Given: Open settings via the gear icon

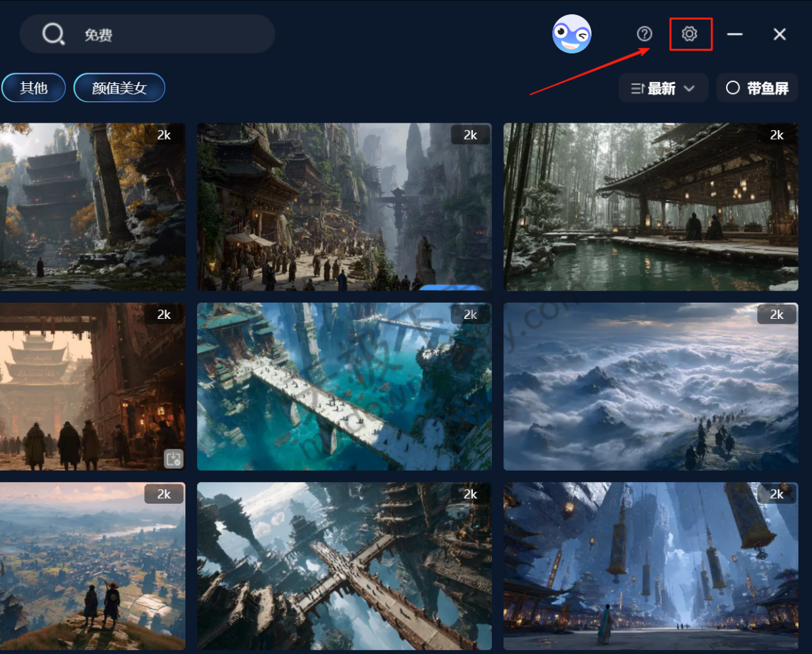Looking at the screenshot, I should point(690,34).
